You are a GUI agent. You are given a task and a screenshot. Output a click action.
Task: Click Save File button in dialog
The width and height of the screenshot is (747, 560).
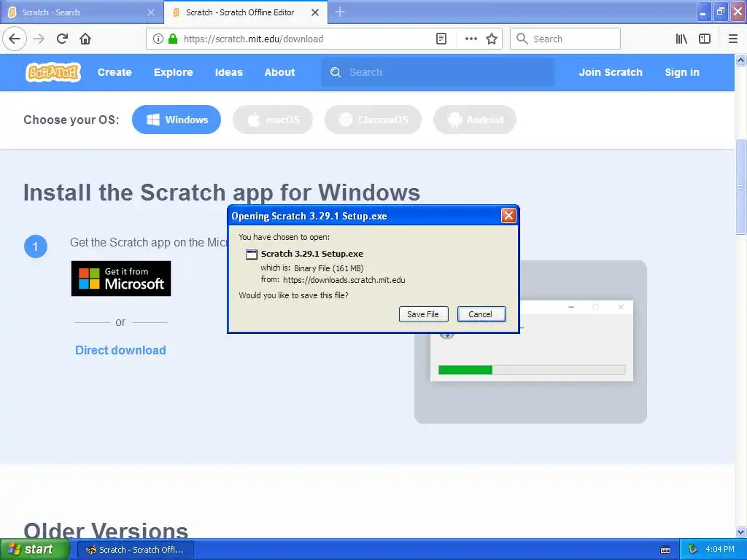point(423,314)
